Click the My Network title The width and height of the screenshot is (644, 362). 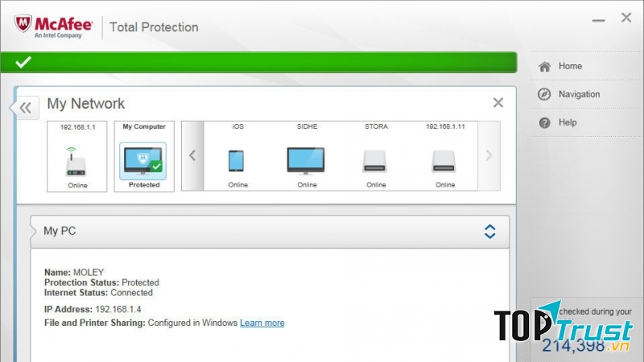(86, 104)
